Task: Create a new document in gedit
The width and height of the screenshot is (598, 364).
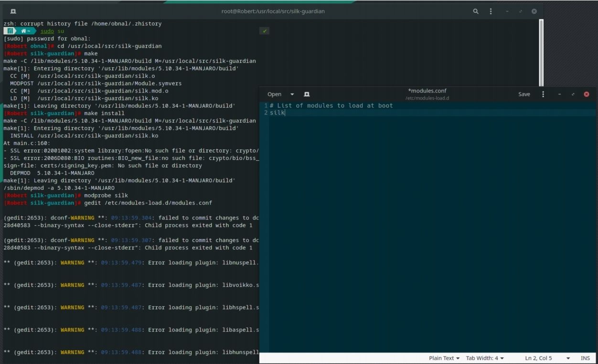Action: tap(307, 94)
